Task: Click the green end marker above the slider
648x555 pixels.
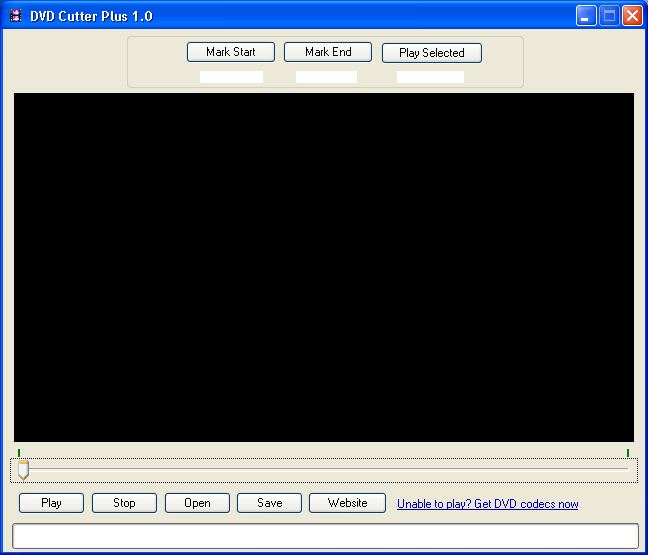Action: 628,453
